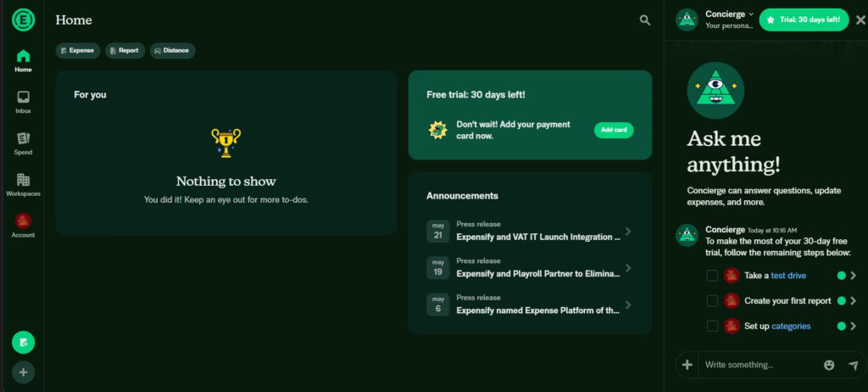868x392 pixels.
Task: Expand chevron for May 6 announcement
Action: pyautogui.click(x=628, y=305)
